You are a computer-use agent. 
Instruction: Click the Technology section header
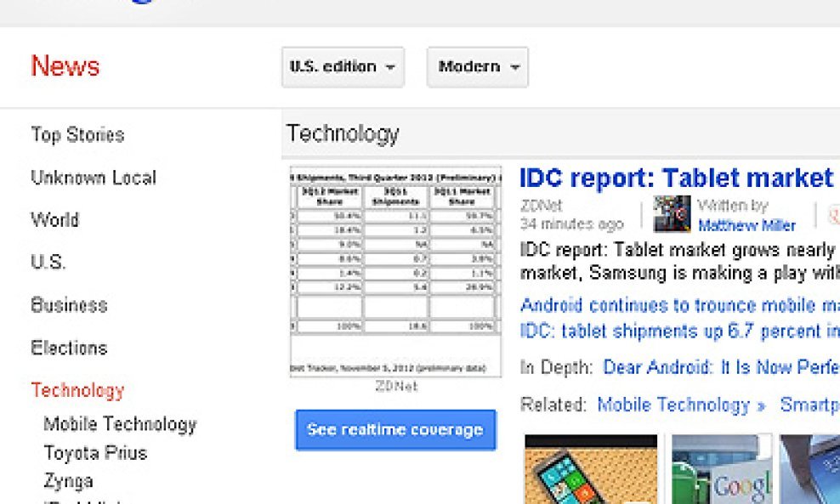pyautogui.click(x=343, y=133)
